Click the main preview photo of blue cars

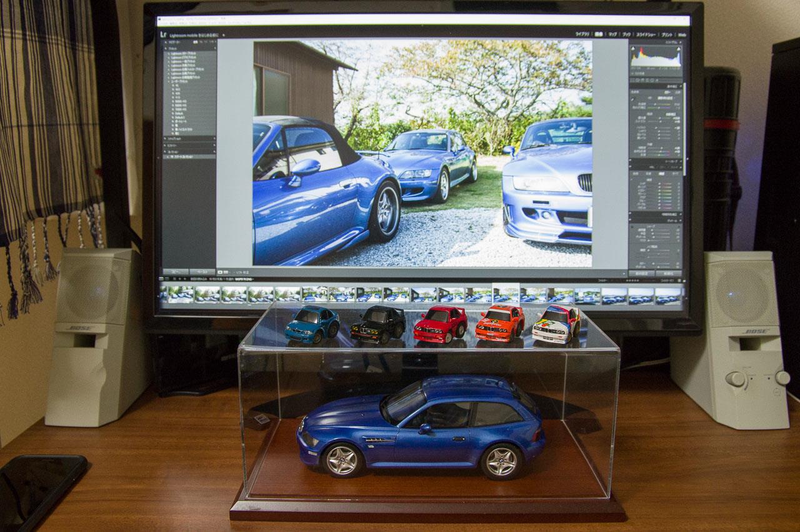coord(422,153)
